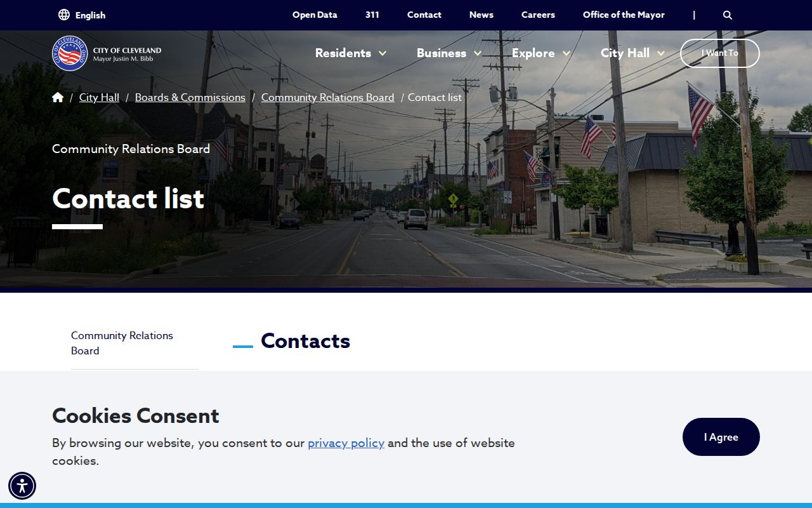Open the News link
This screenshot has height=508, width=812.
481,15
